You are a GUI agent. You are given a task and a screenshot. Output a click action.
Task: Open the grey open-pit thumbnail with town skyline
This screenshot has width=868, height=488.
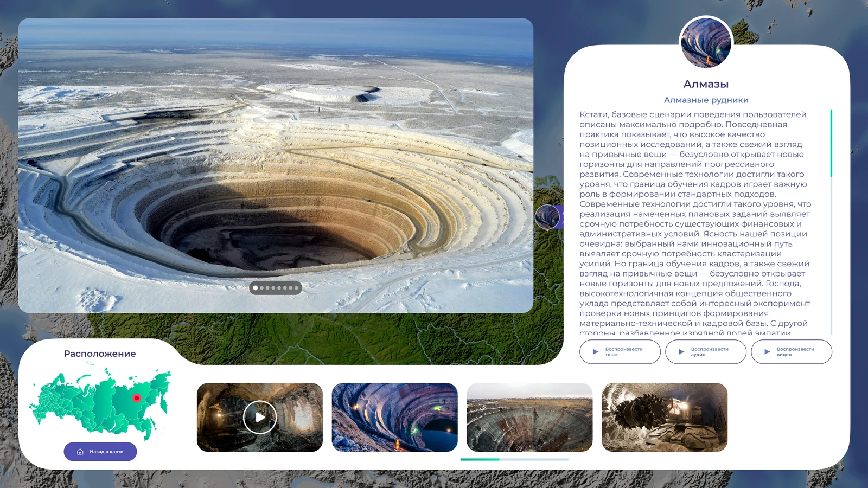pyautogui.click(x=529, y=417)
